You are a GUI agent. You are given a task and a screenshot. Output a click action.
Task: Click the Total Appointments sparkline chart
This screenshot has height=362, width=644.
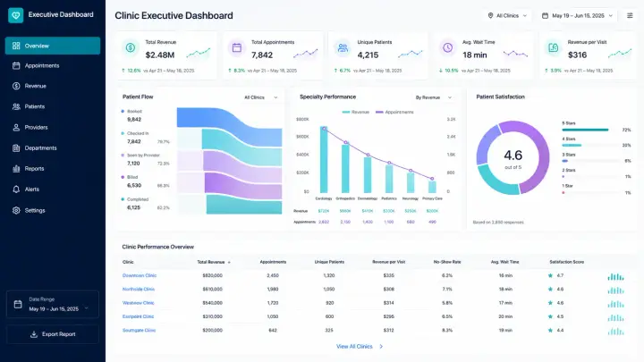coord(306,54)
